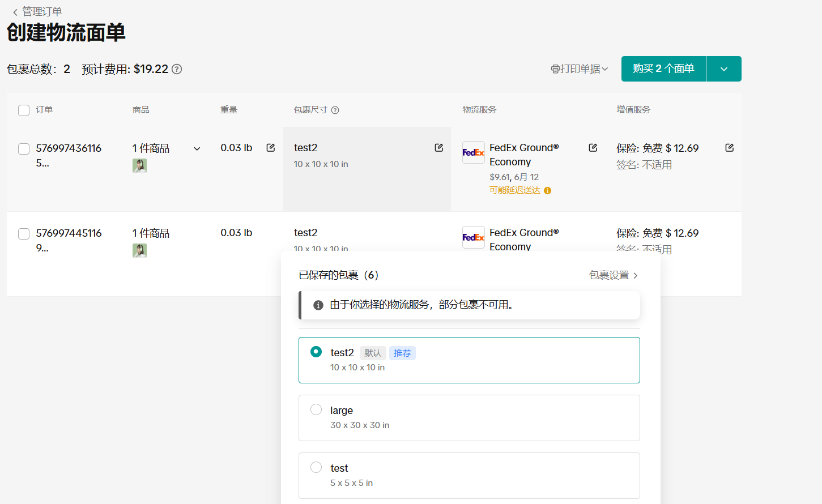This screenshot has height=504, width=822.
Task: Edit package size for first order
Action: pos(438,148)
